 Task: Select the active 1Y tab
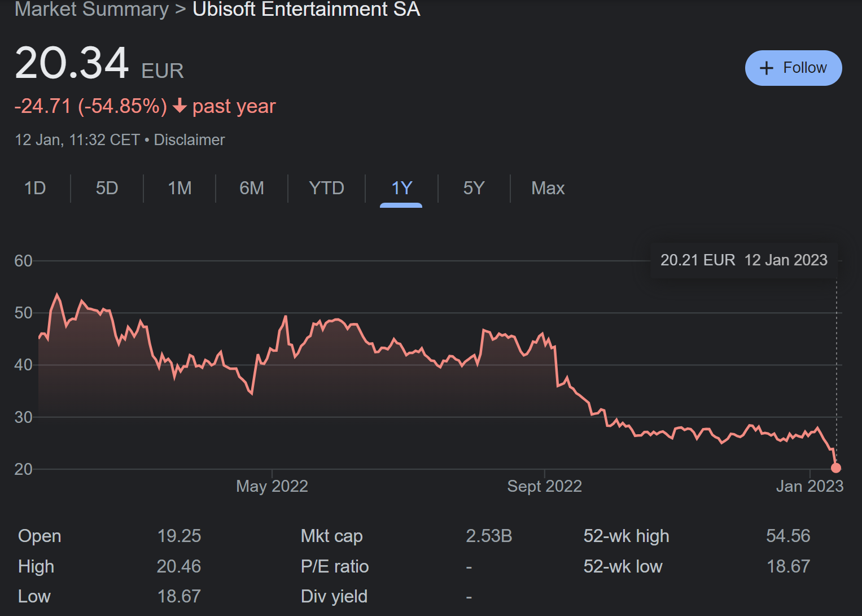click(x=401, y=188)
